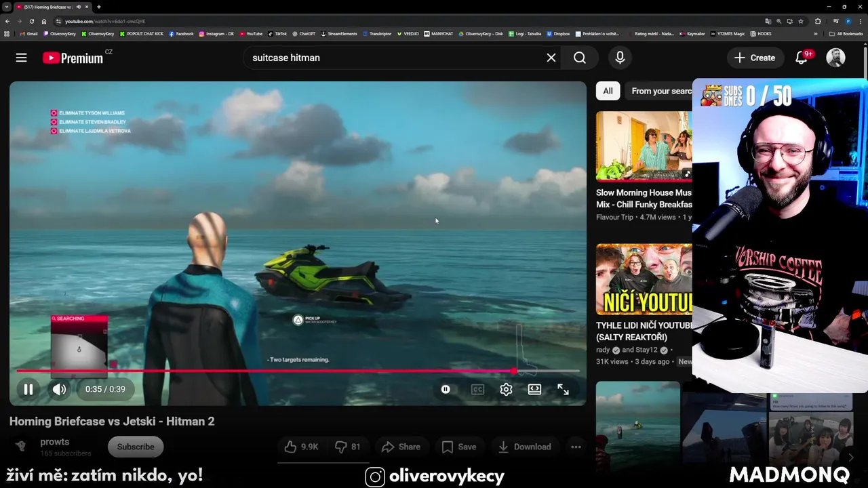Open the Gmail bookmark
Image resolution: width=868 pixels, height=488 pixels.
coord(28,33)
